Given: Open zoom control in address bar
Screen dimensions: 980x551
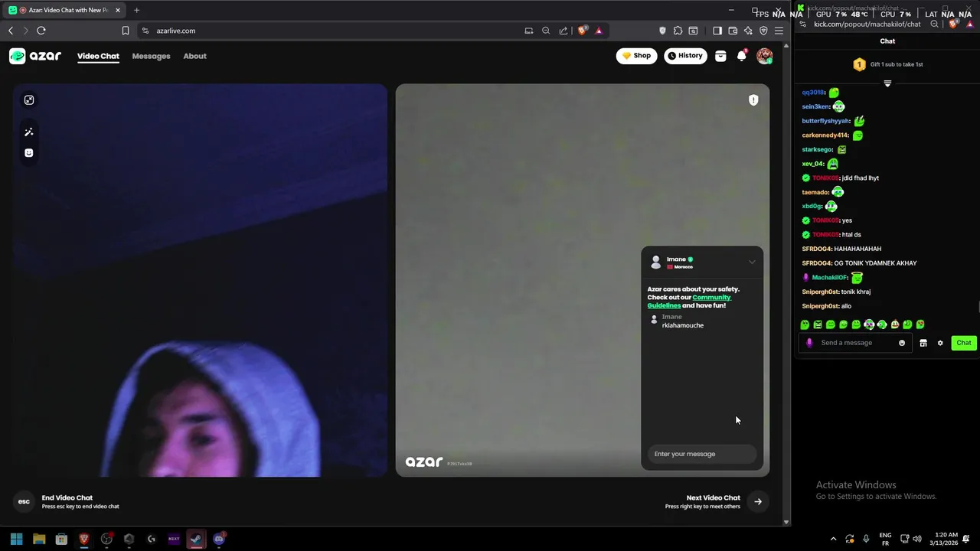Looking at the screenshot, I should pos(546,31).
